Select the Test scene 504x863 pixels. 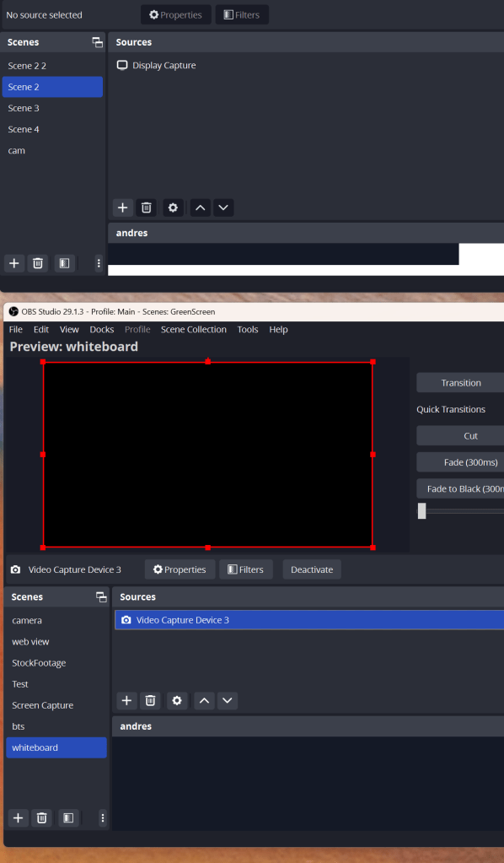(x=56, y=684)
